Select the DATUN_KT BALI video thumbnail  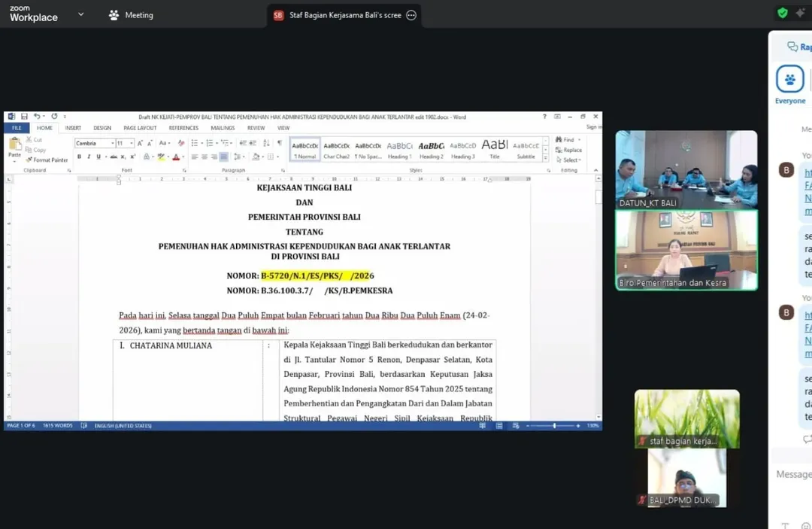pyautogui.click(x=686, y=169)
